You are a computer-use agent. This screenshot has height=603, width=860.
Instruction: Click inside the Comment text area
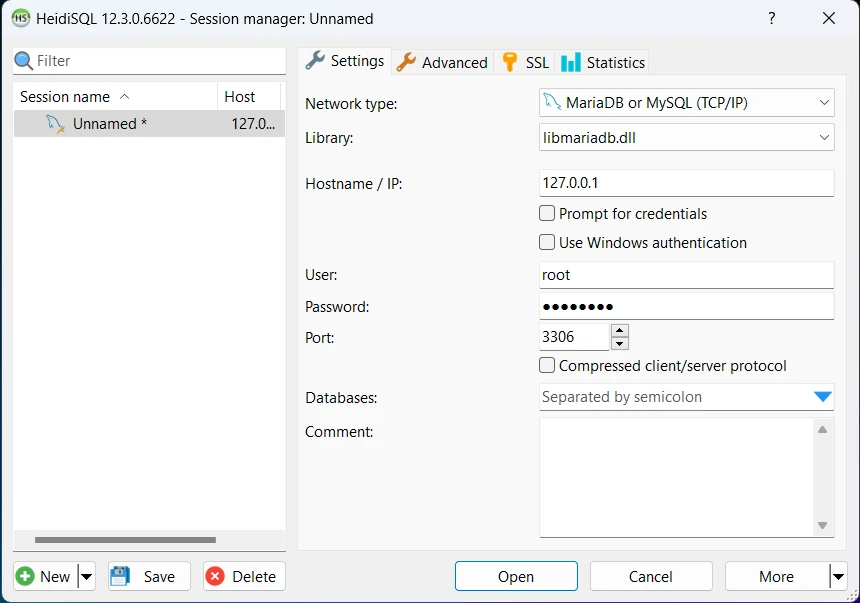676,477
